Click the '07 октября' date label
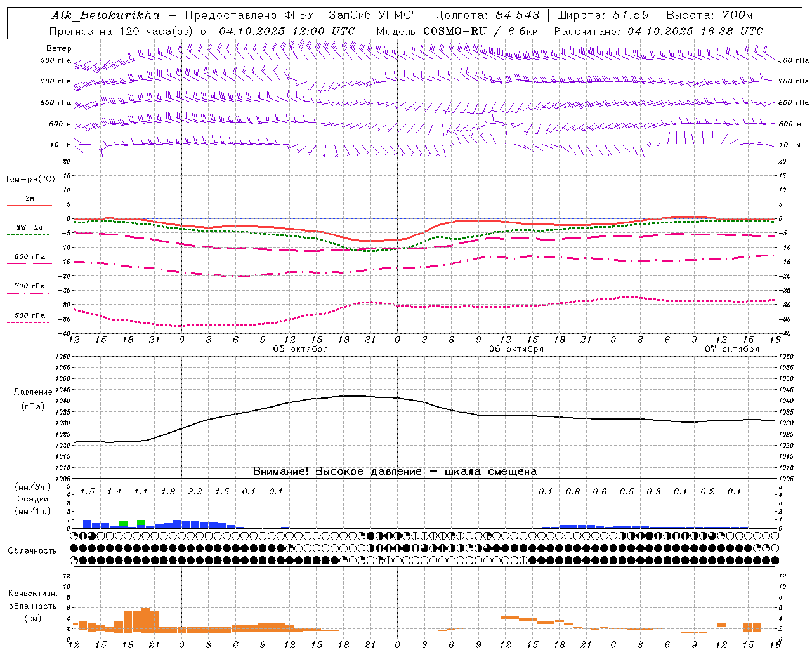The height and width of the screenshot is (650, 812). (732, 349)
